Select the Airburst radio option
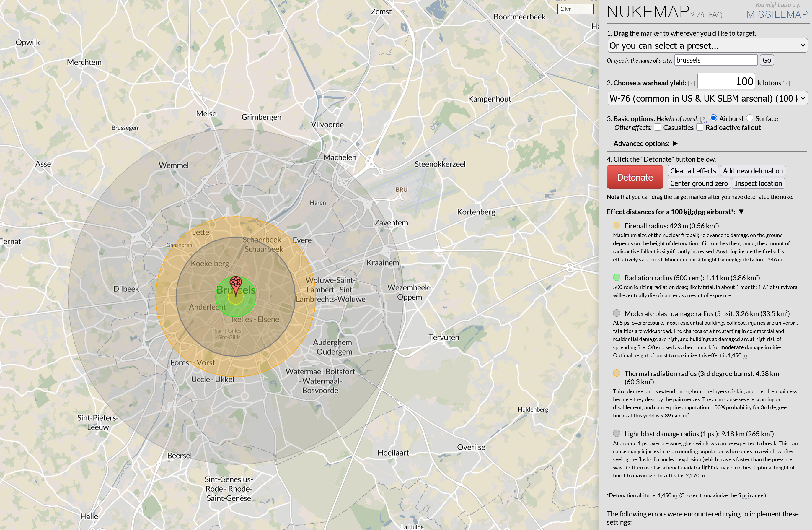The height and width of the screenshot is (530, 812). [713, 118]
